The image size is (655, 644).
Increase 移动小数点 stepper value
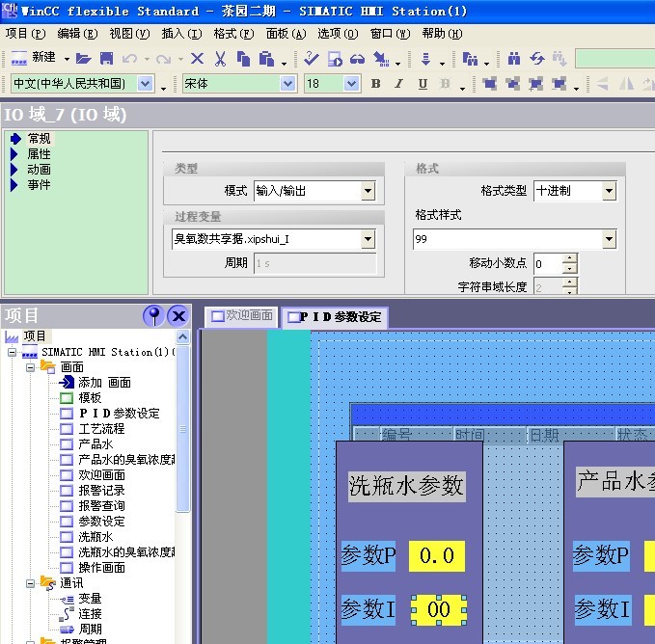[x=570, y=258]
